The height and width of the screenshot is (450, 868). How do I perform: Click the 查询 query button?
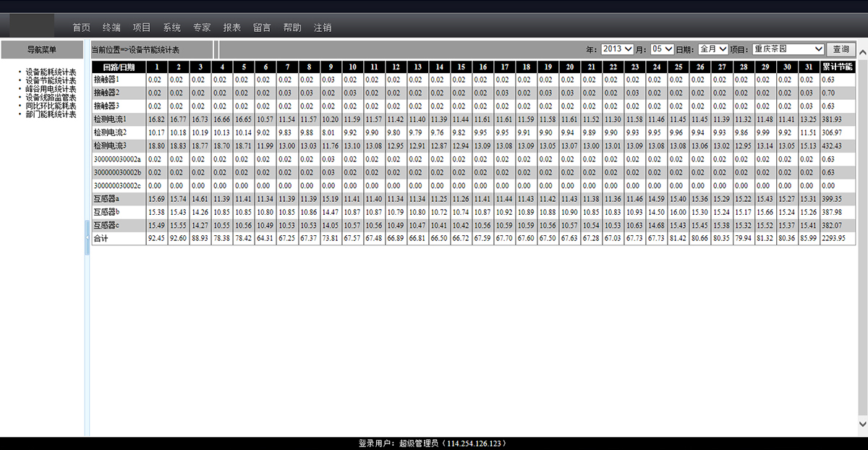[841, 49]
